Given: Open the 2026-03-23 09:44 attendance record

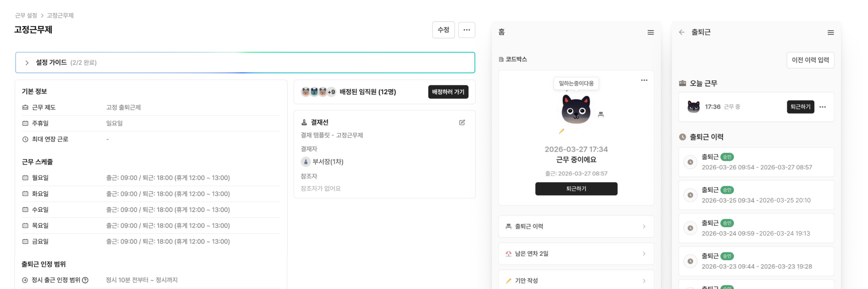Looking at the screenshot, I should (x=757, y=262).
